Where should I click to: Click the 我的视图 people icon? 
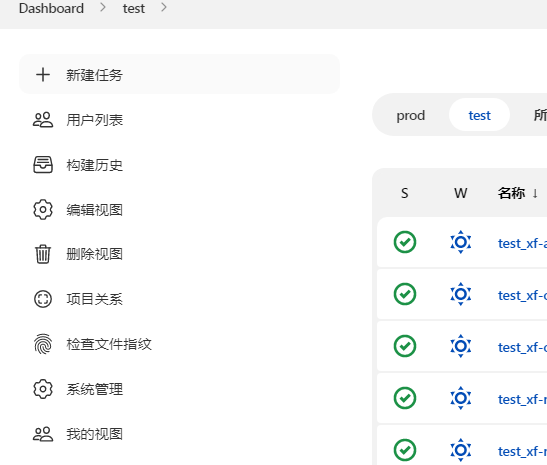click(43, 434)
